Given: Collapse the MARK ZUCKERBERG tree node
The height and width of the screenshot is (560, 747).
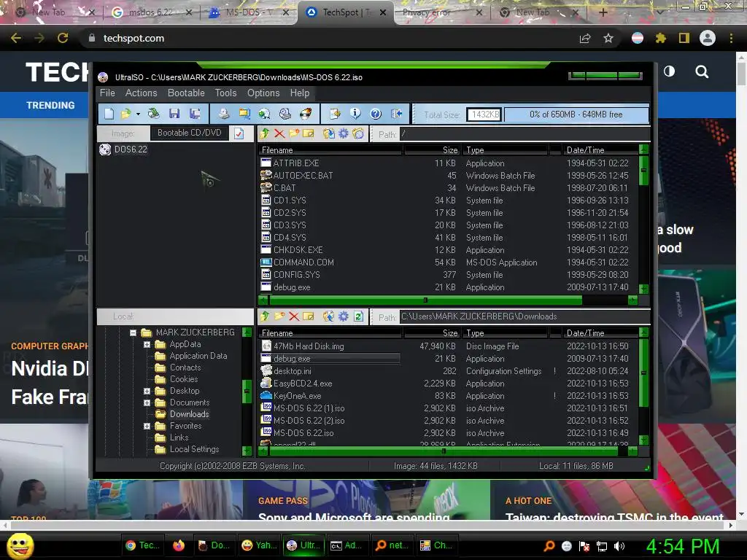Looking at the screenshot, I should click(133, 332).
